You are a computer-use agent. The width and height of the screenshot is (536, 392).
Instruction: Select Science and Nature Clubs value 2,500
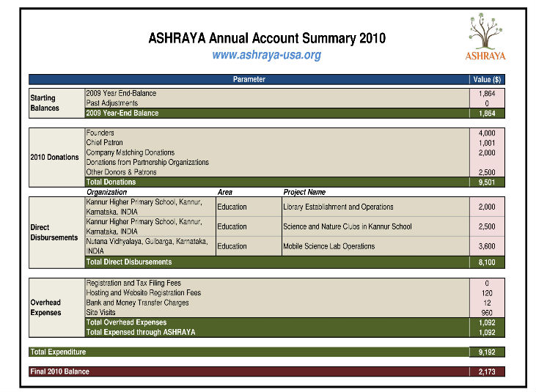point(487,226)
